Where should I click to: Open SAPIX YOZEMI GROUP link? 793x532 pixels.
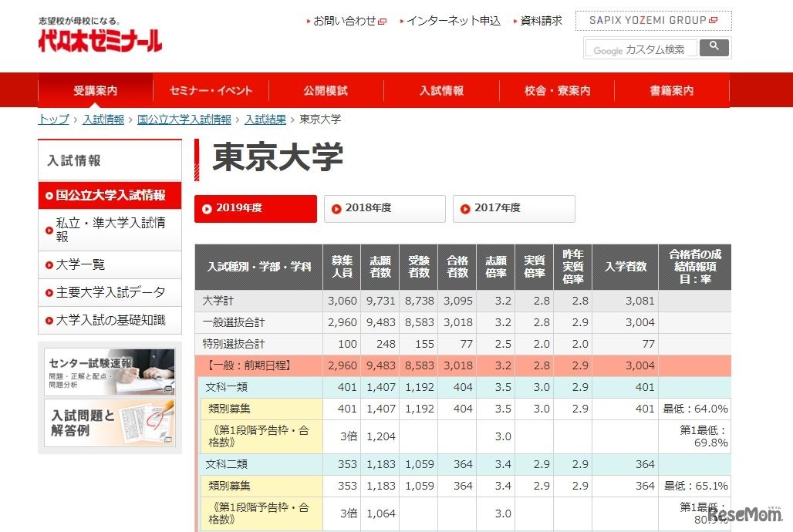pyautogui.click(x=653, y=21)
